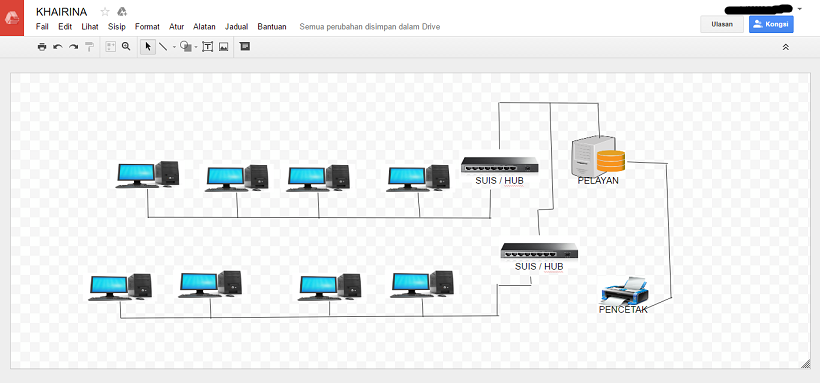Click the Ulasan button
Viewport: 820px width, 383px height.
click(722, 24)
